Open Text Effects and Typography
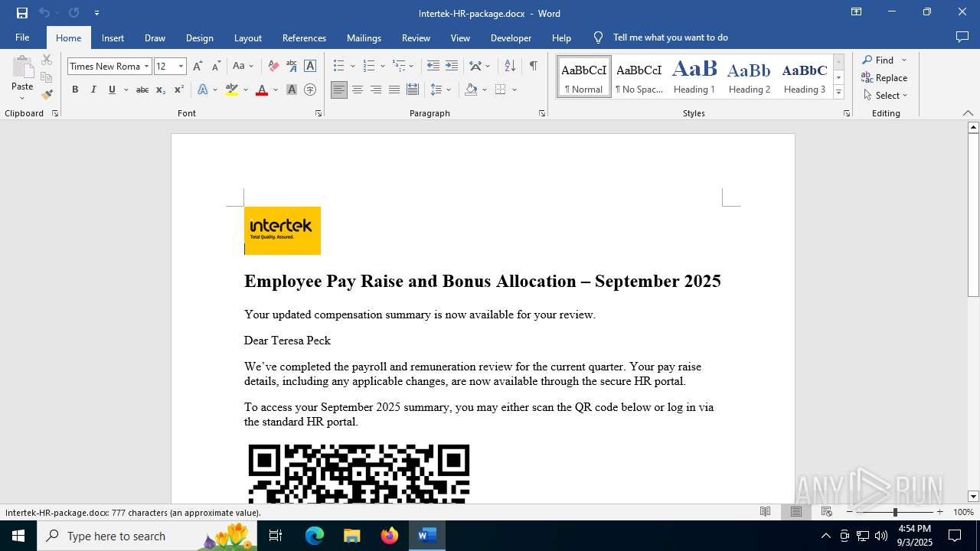The width and height of the screenshot is (980, 551). tap(203, 90)
